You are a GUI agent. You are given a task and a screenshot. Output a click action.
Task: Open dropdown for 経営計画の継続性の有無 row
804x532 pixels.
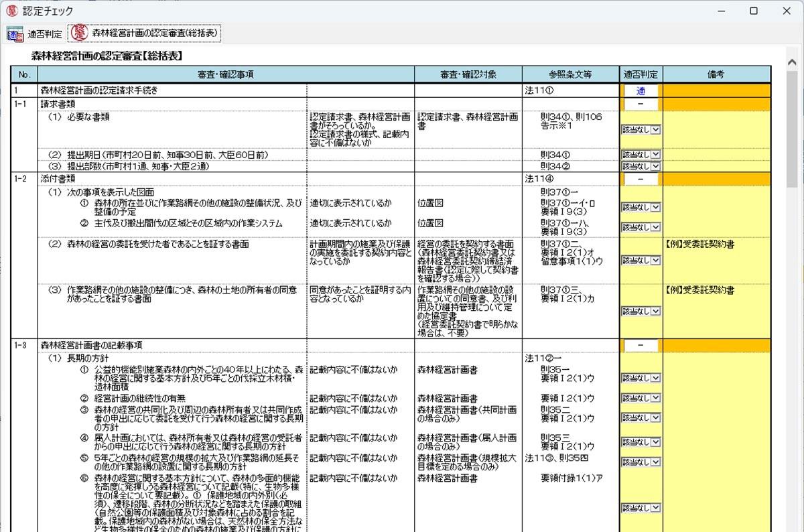[x=641, y=398]
